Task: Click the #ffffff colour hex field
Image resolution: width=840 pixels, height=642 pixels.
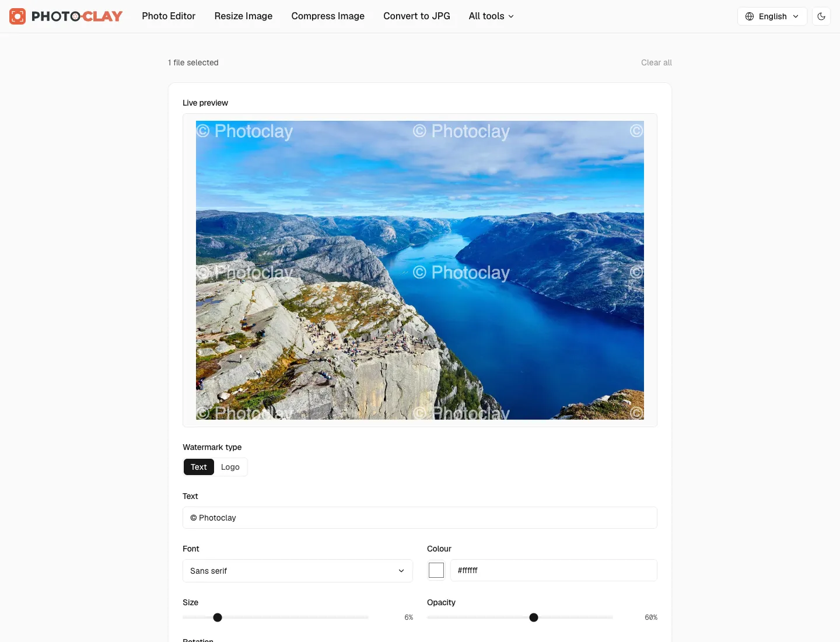Action: tap(554, 570)
